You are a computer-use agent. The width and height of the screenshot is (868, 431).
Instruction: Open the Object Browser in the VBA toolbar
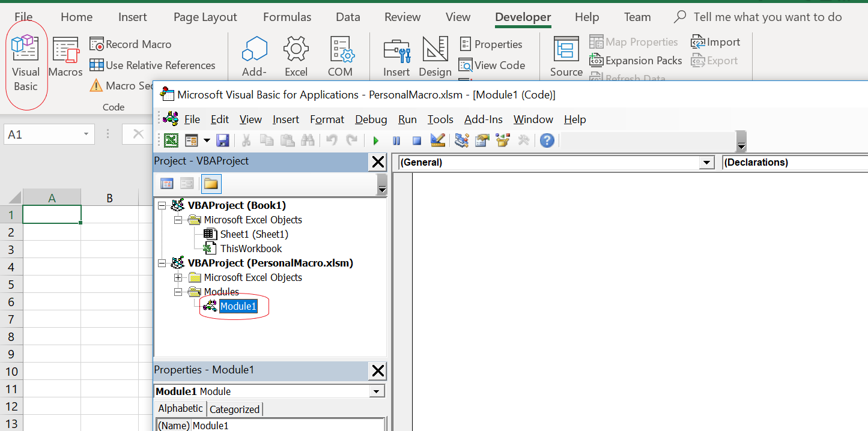point(502,140)
